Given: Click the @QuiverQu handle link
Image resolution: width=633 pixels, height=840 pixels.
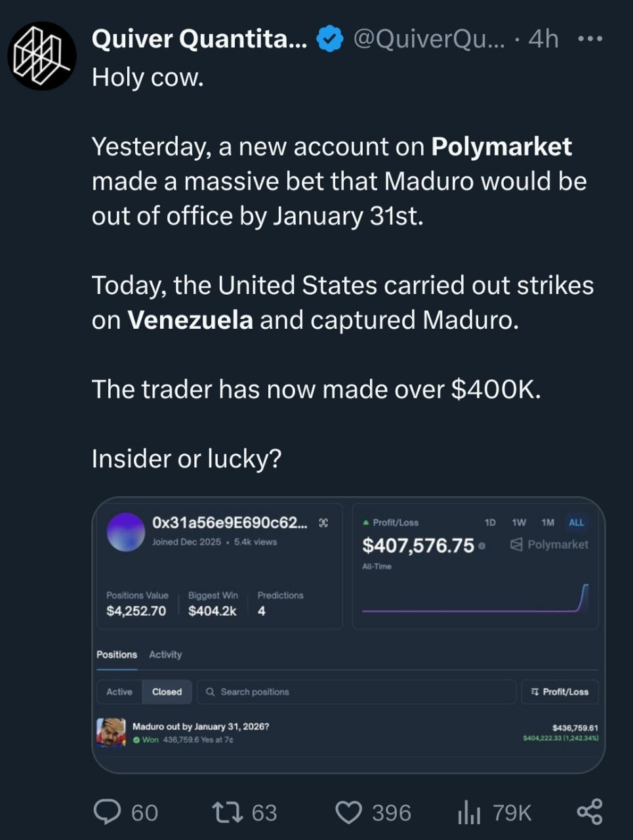Looking at the screenshot, I should (429, 39).
